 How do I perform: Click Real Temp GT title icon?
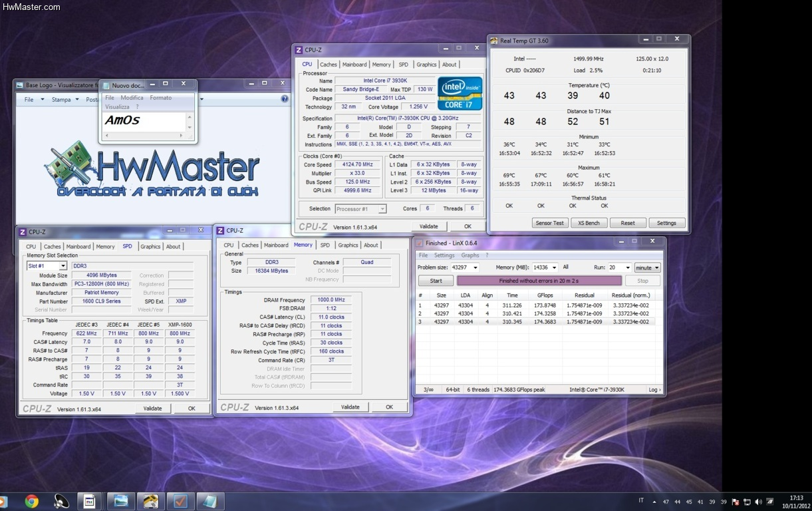(x=494, y=41)
